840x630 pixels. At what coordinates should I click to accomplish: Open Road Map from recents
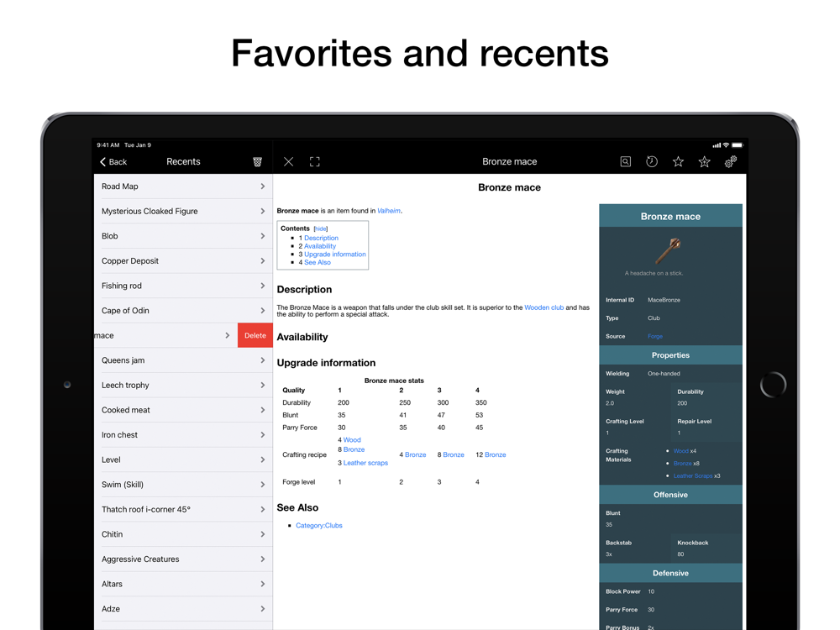point(183,186)
